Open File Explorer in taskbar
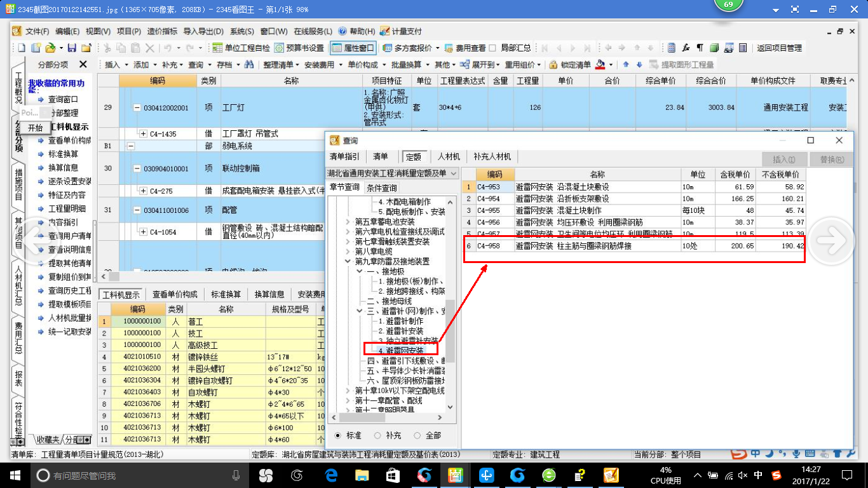The width and height of the screenshot is (868, 488). coord(362,475)
